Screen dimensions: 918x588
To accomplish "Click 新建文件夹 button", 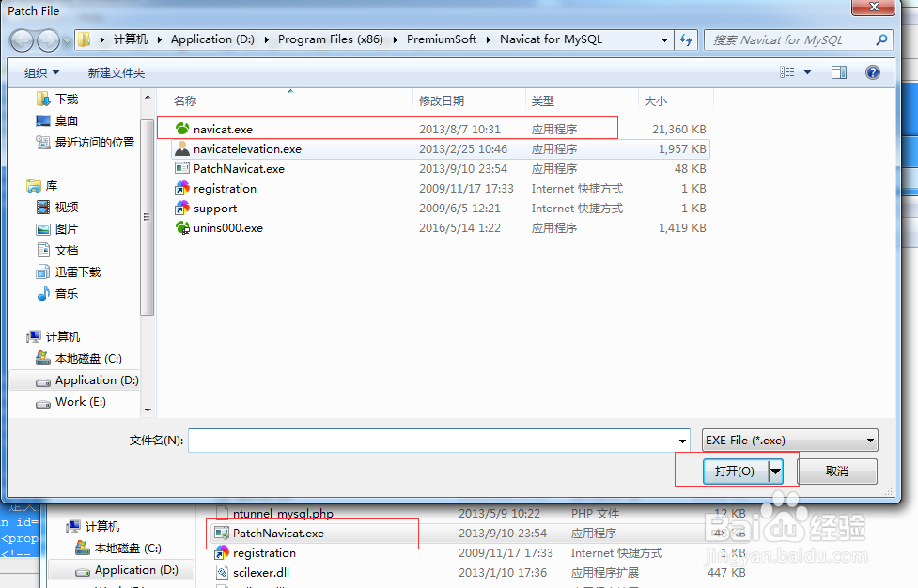I will 116,72.
